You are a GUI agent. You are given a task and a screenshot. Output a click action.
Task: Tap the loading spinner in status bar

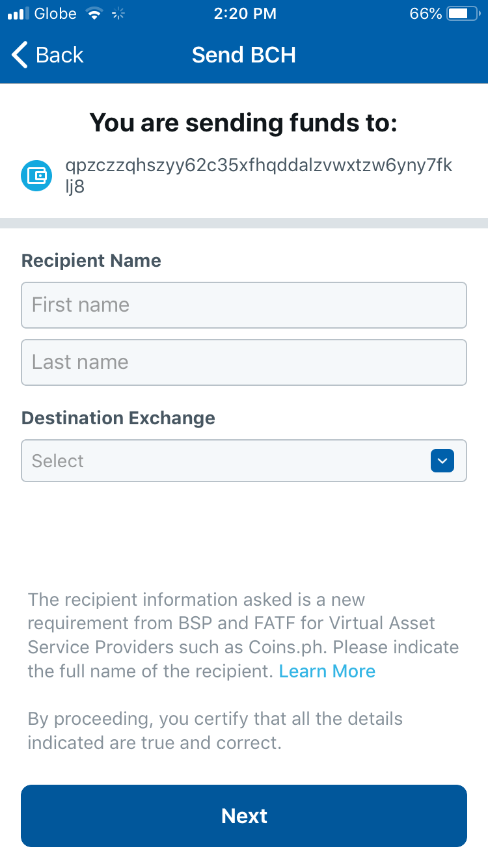[118, 14]
